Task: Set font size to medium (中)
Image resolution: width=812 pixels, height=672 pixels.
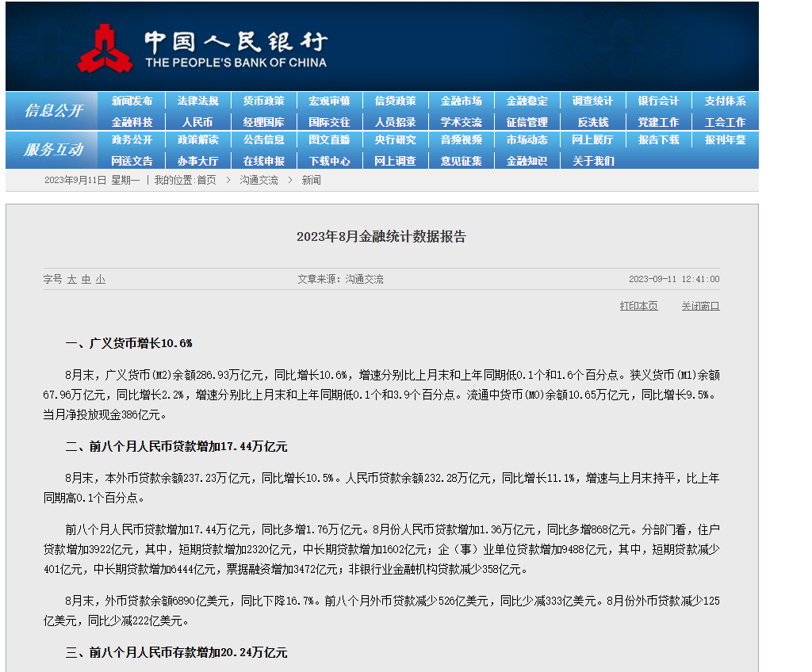Action: [86, 280]
